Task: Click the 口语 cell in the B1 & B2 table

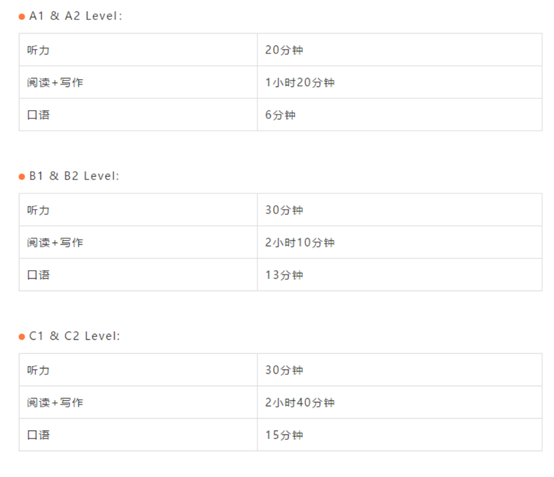Action: [138, 275]
